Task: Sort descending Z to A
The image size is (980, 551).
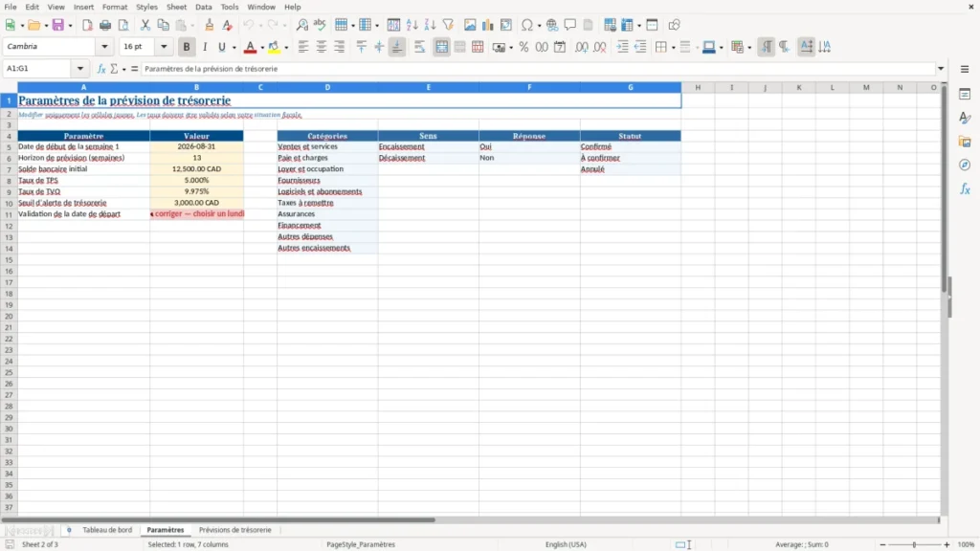Action: [x=430, y=25]
